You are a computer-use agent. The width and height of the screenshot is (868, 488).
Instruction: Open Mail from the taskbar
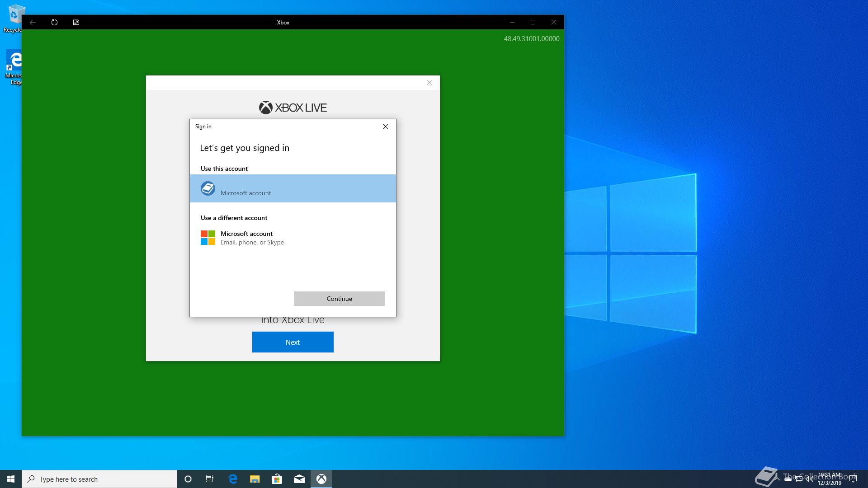[x=299, y=479]
